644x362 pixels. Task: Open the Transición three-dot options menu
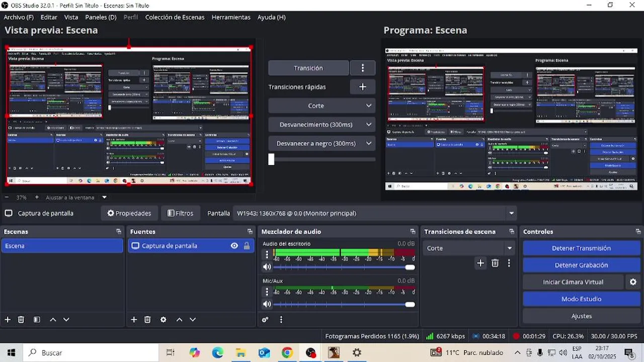point(363,68)
